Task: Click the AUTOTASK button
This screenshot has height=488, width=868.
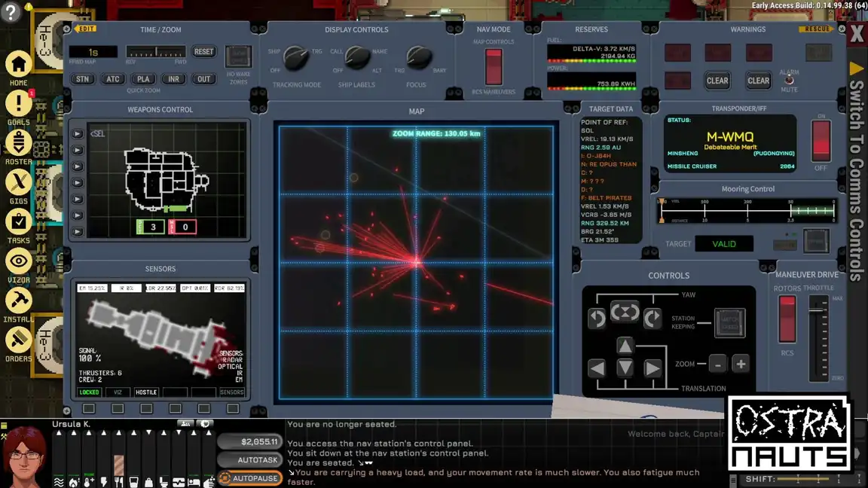Action: (251, 460)
